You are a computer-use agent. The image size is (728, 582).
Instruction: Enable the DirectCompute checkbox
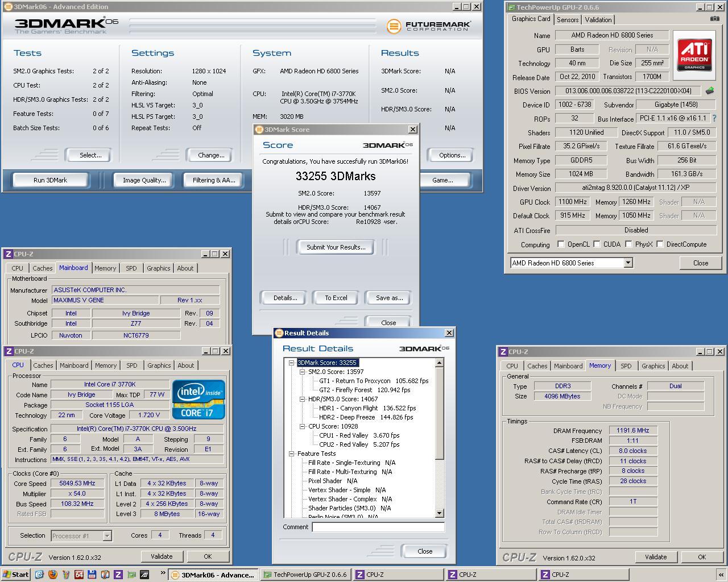(x=660, y=244)
